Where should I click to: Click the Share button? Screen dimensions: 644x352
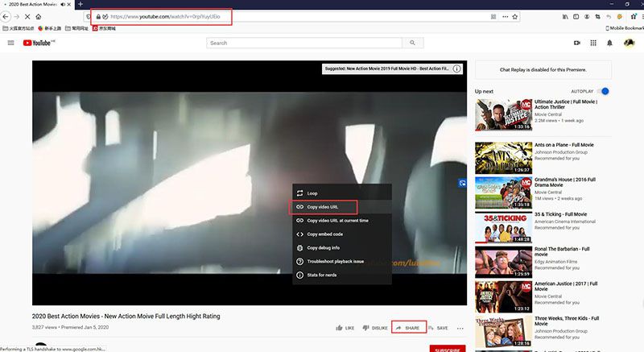408,328
